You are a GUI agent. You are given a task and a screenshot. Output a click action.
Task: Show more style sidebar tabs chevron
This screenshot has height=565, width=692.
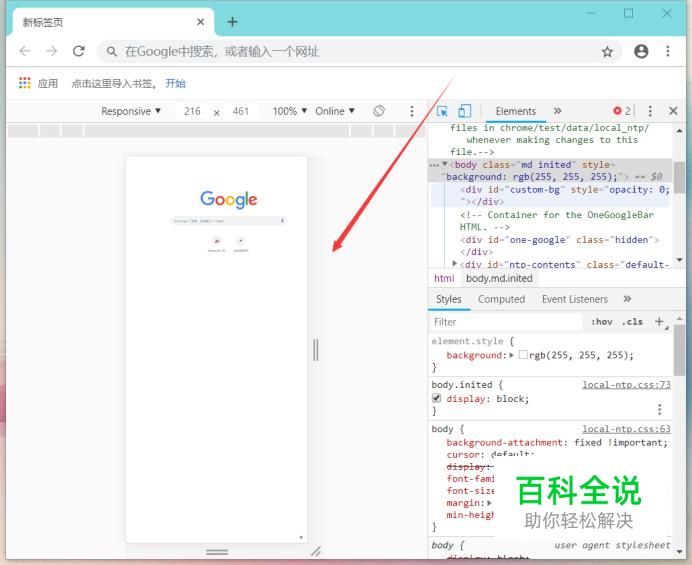click(627, 299)
